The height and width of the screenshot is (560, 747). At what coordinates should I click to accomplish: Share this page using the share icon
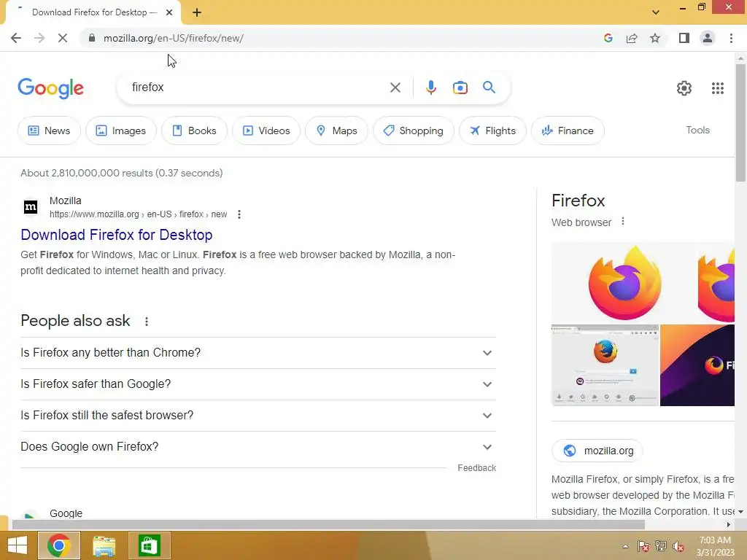click(632, 38)
